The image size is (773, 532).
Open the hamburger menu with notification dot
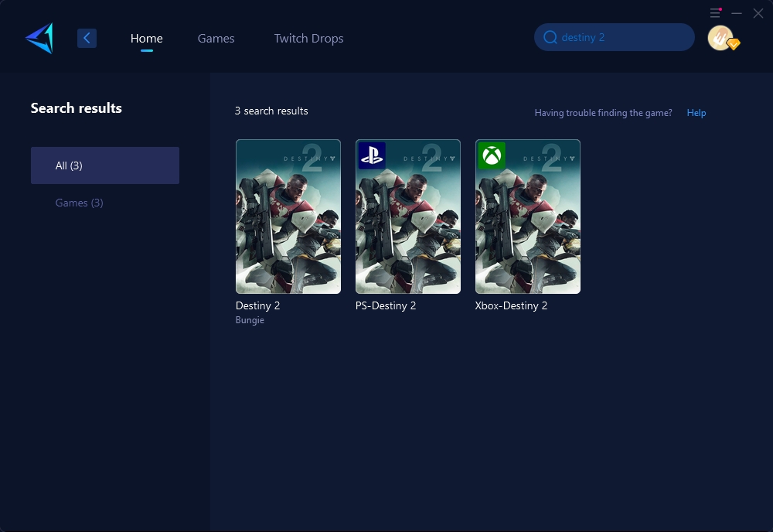point(715,13)
